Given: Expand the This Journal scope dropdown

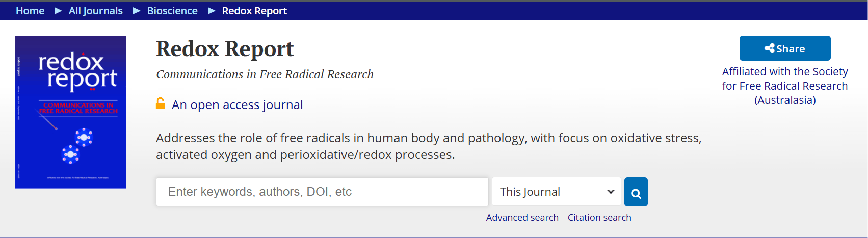Looking at the screenshot, I should (x=557, y=192).
